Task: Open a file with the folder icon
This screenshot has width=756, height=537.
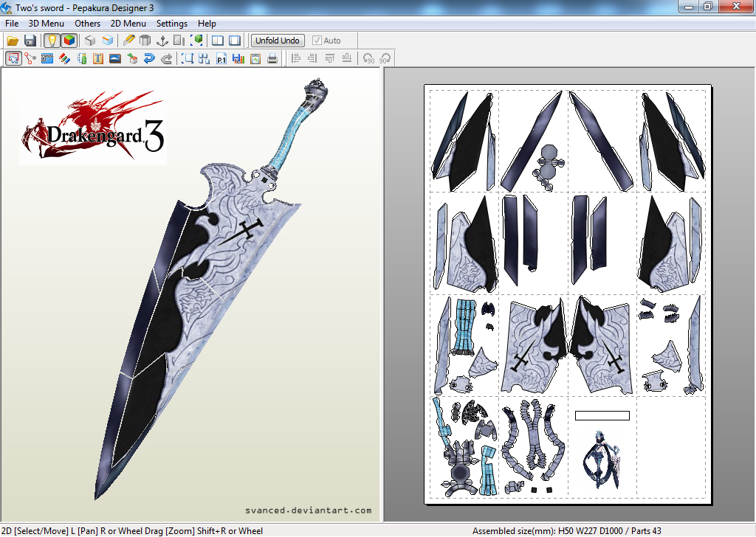Action: coord(13,41)
